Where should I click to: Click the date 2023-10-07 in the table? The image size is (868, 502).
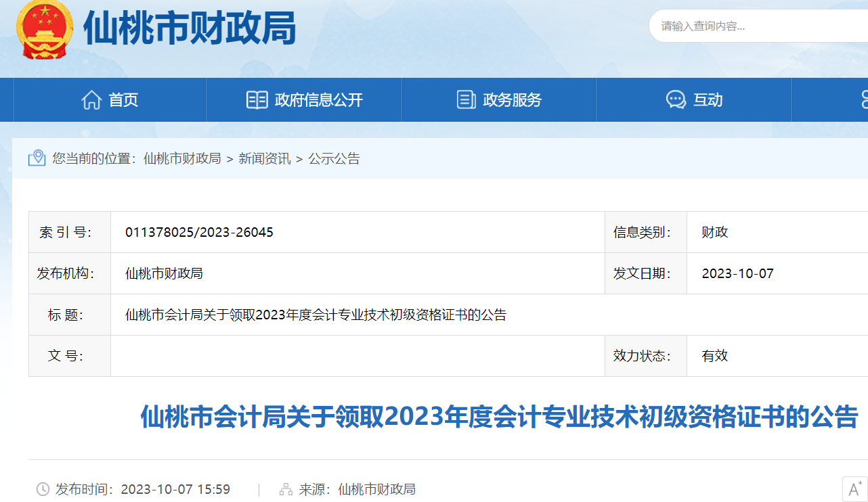coord(737,273)
